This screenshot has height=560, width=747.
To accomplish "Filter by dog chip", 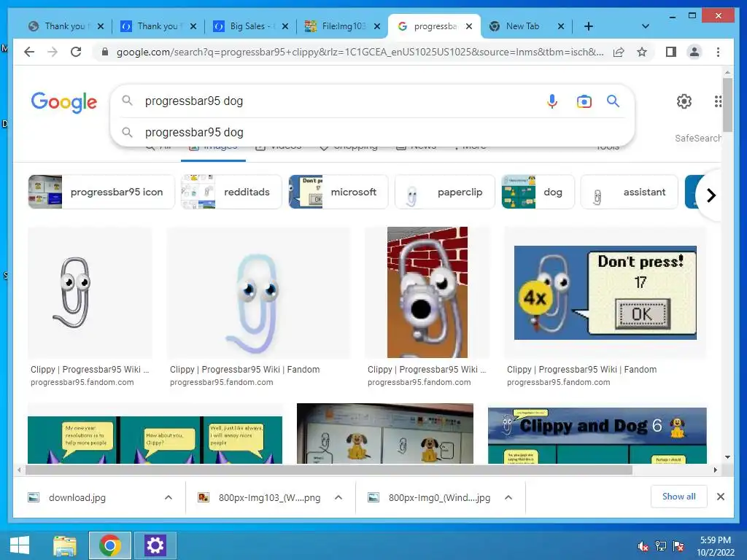I will tap(538, 192).
